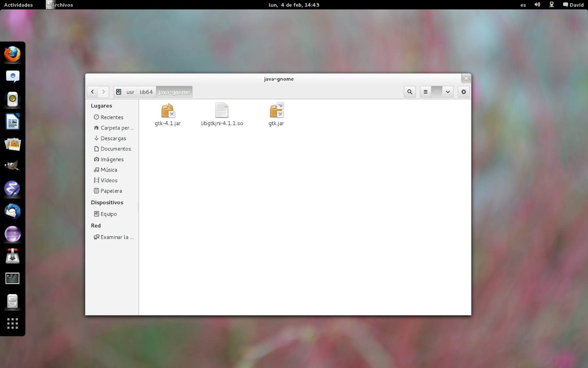Open the gear options icon in Files
The width and height of the screenshot is (588, 368).
(463, 92)
